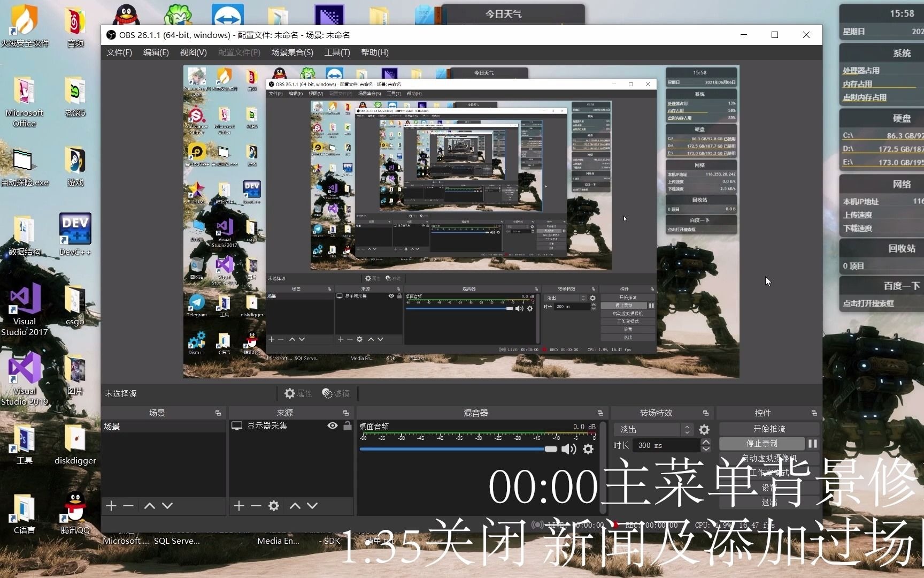The height and width of the screenshot is (578, 924).
Task: Toggle visibility of 显示器采集 source
Action: [333, 426]
